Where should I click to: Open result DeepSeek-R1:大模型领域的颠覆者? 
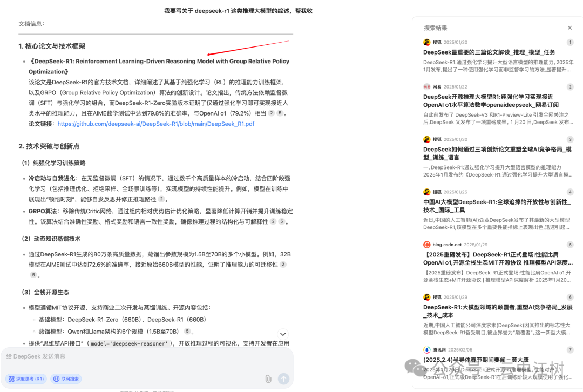pyautogui.click(x=498, y=311)
